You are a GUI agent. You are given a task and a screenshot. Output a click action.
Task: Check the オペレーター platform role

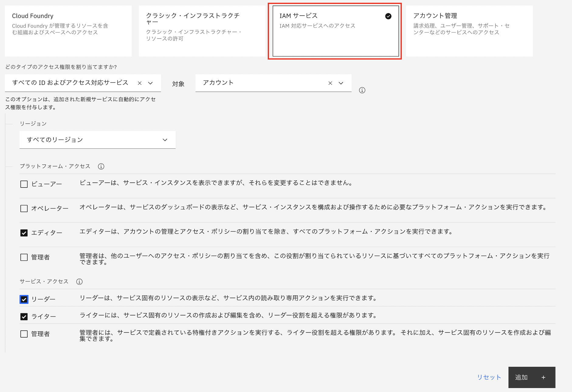24,208
